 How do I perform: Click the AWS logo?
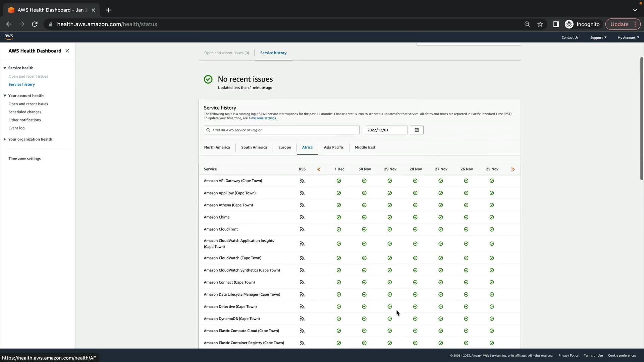coord(9,37)
